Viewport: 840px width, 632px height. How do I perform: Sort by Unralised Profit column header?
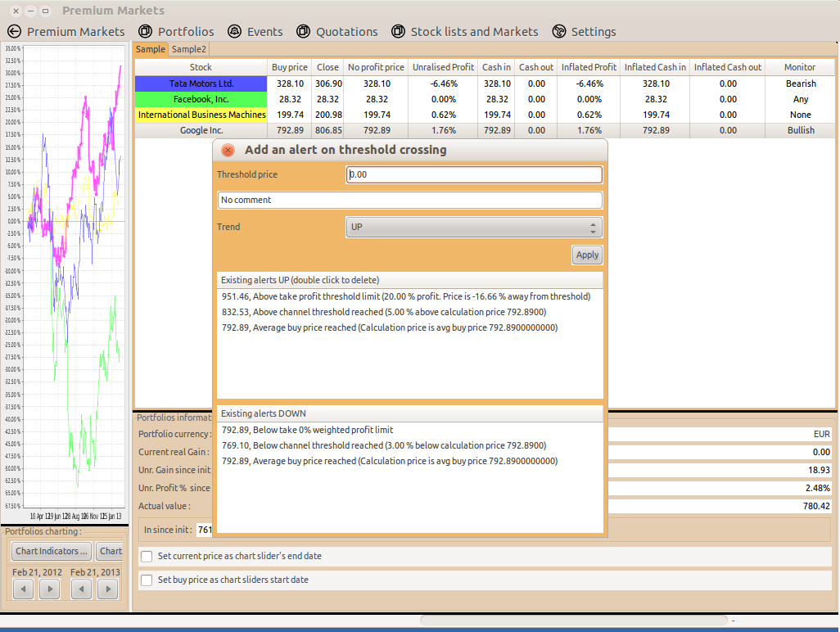point(443,67)
